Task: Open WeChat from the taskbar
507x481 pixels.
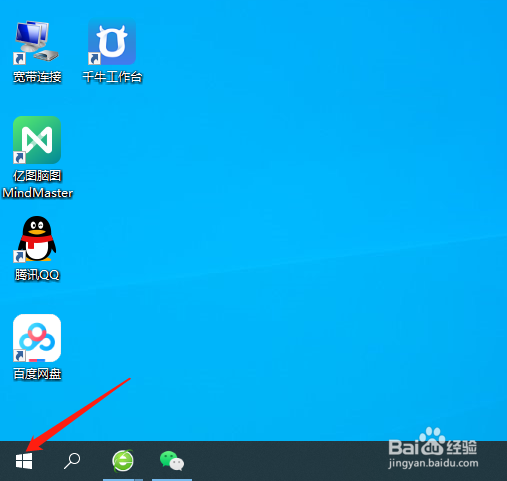Action: pos(172,461)
